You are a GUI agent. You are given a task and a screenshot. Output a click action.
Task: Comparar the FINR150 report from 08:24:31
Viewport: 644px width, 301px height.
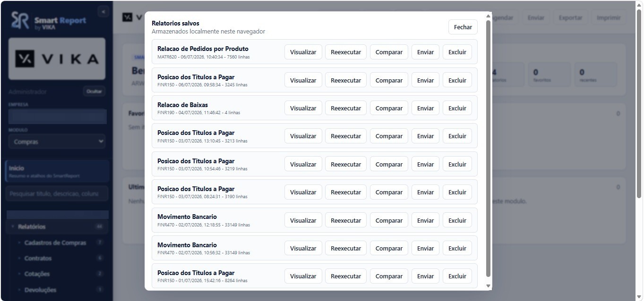(389, 192)
